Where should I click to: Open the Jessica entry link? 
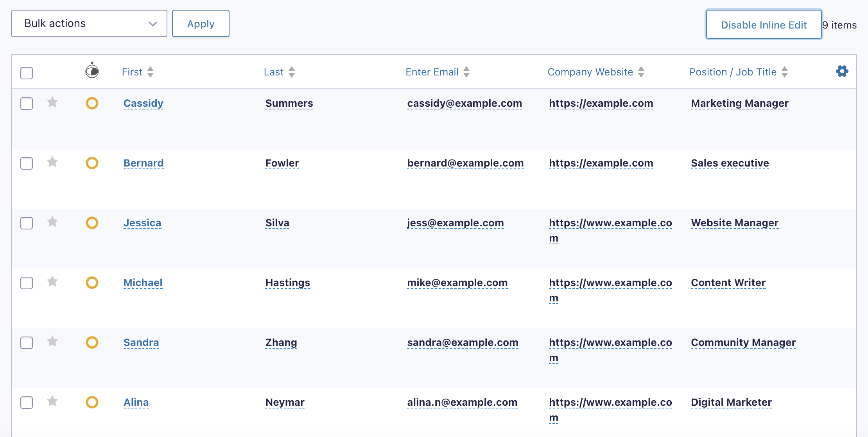click(x=142, y=223)
